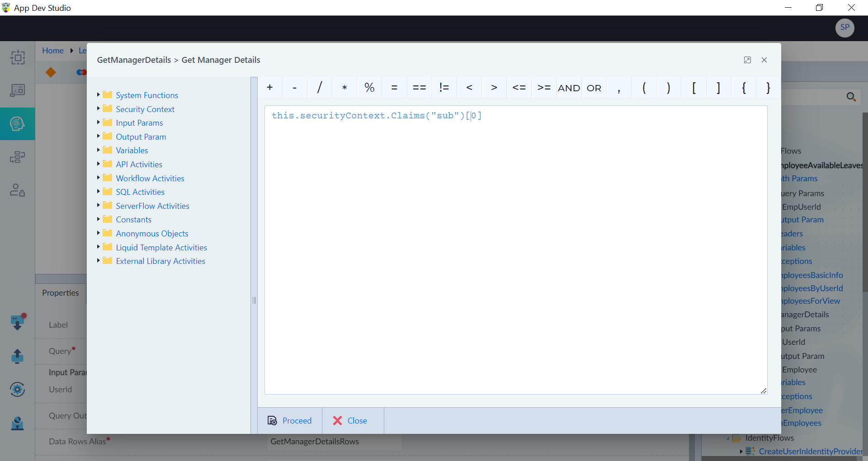Screen dimensions: 868x461
Task: Select the ServerFlow Activities item
Action: 152,206
